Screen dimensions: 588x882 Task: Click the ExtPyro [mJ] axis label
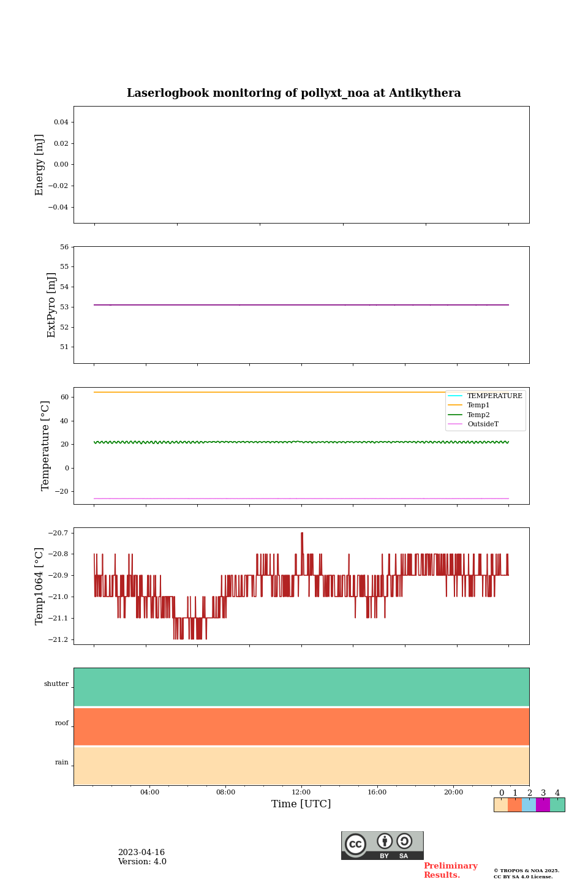point(51,305)
